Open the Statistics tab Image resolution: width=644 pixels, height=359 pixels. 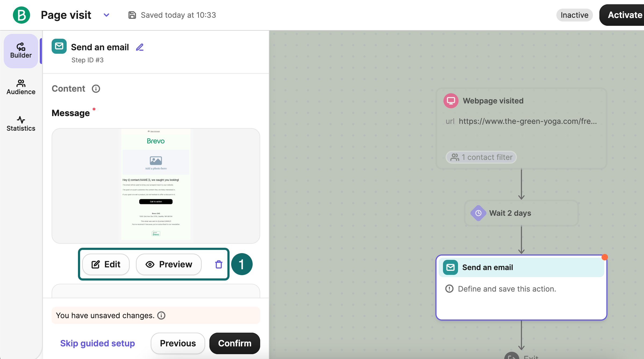[x=21, y=124]
